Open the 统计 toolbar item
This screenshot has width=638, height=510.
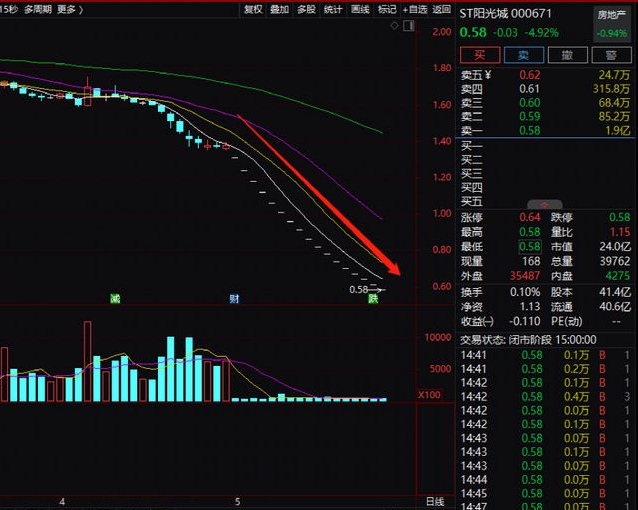[333, 9]
